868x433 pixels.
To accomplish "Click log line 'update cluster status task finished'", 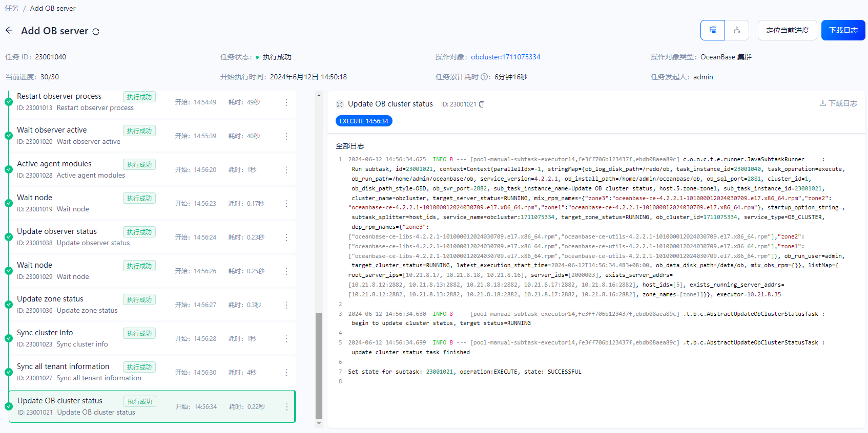I will coord(410,352).
